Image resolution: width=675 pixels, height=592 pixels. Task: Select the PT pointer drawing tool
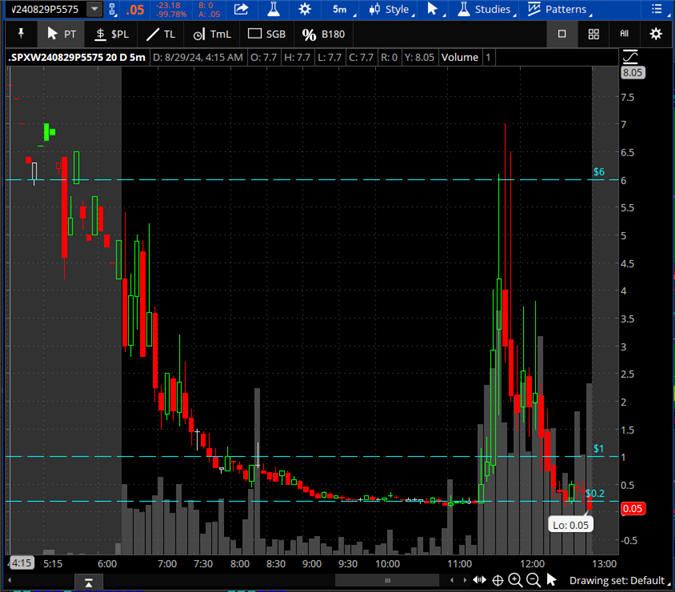pos(61,34)
